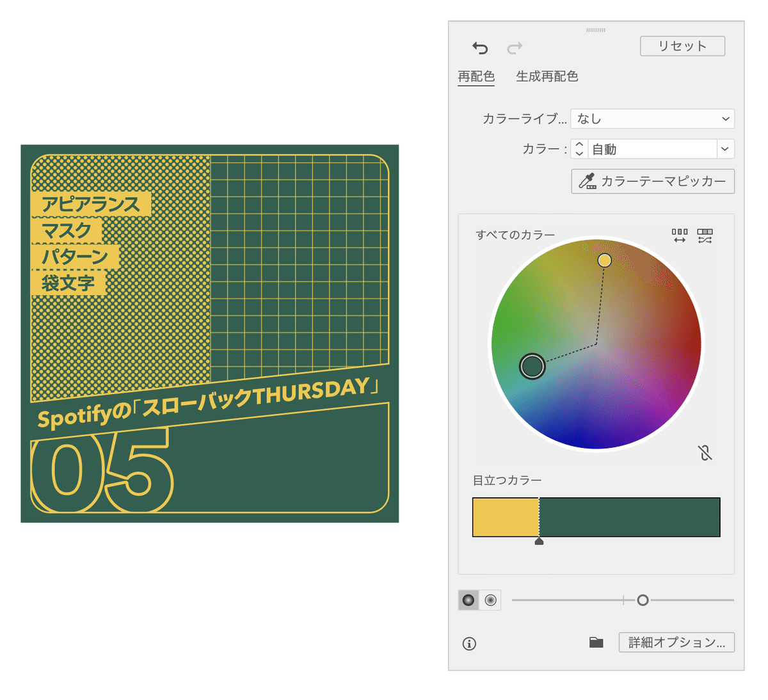Click the undo arrow icon
This screenshot has height=700, width=768.
click(480, 48)
